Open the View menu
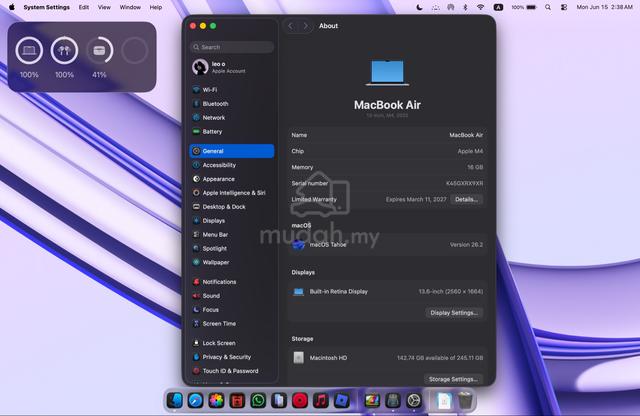Image resolution: width=640 pixels, height=416 pixels. tap(104, 7)
